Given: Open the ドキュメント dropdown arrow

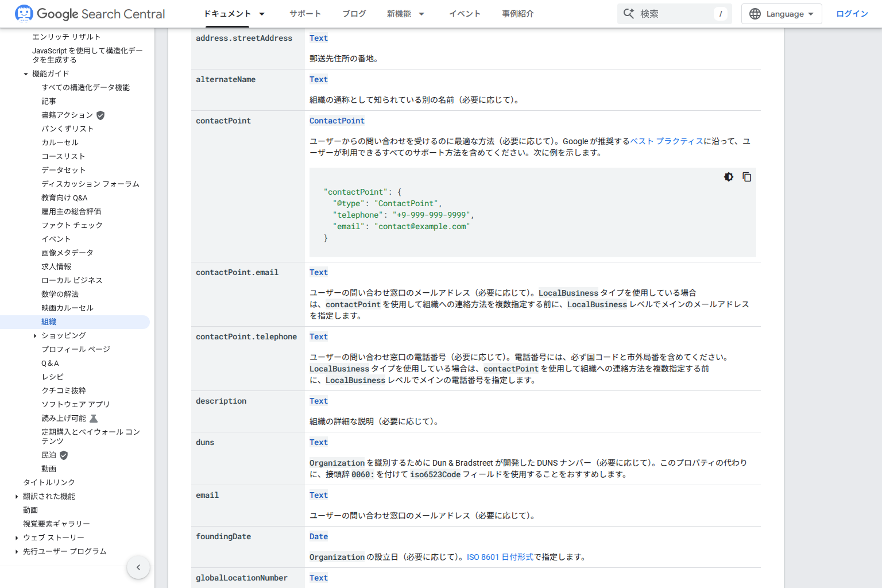Looking at the screenshot, I should (x=262, y=14).
